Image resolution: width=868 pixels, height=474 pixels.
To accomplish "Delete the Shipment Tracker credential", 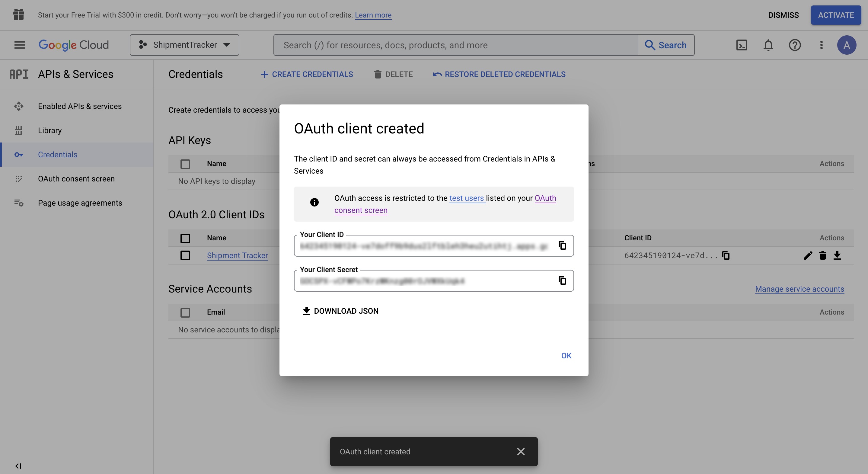I will click(x=822, y=255).
